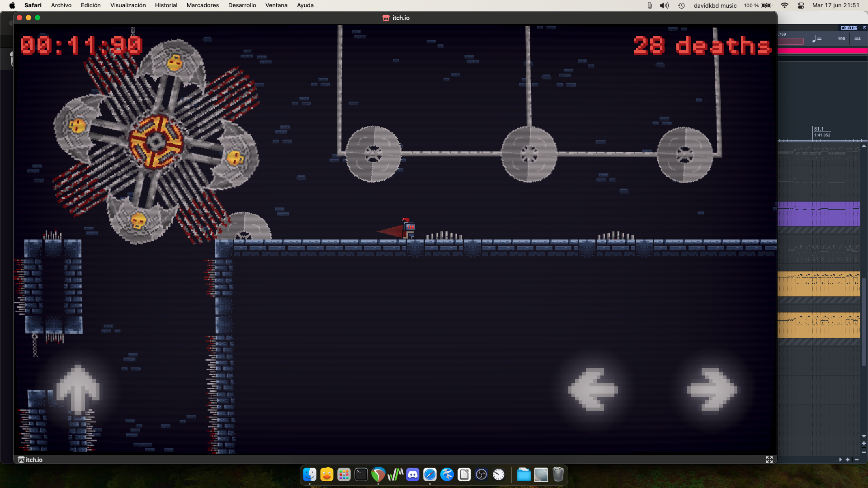868x488 pixels.
Task: Click the paperclip menu bar icon
Action: click(650, 5)
